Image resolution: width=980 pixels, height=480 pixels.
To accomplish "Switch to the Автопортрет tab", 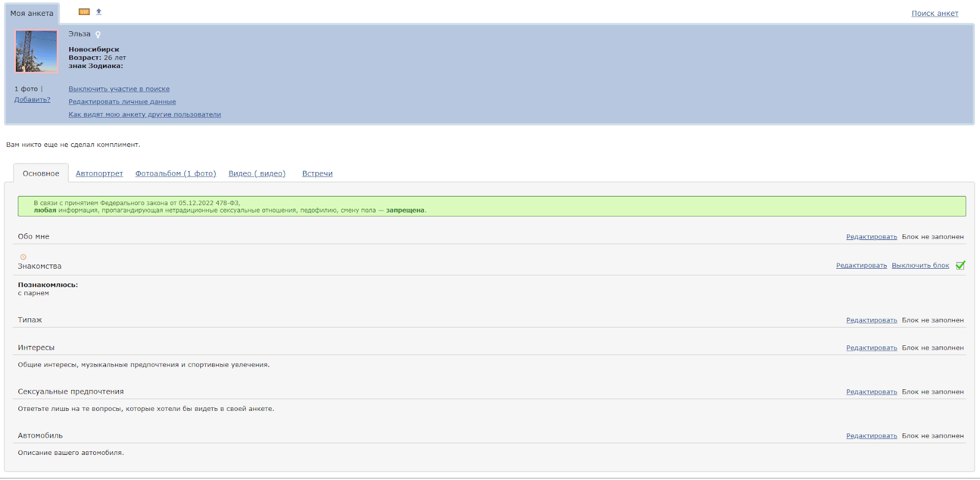I will point(99,174).
